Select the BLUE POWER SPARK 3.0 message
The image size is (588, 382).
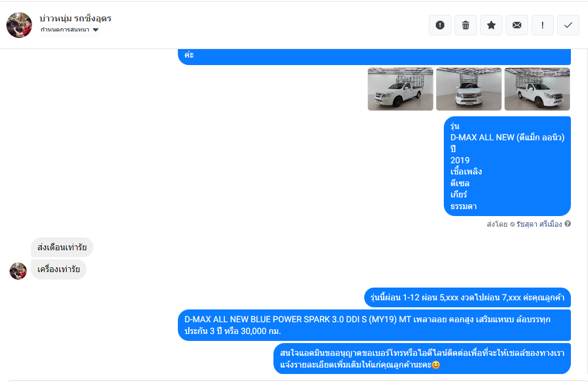tap(374, 325)
